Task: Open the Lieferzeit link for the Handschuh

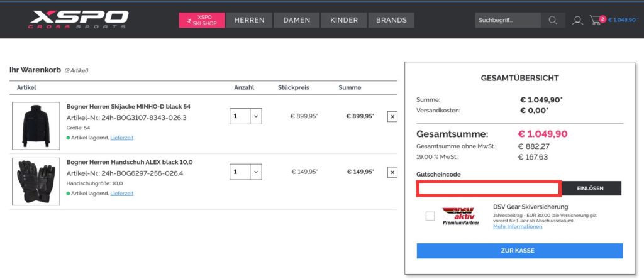Action: point(122,194)
